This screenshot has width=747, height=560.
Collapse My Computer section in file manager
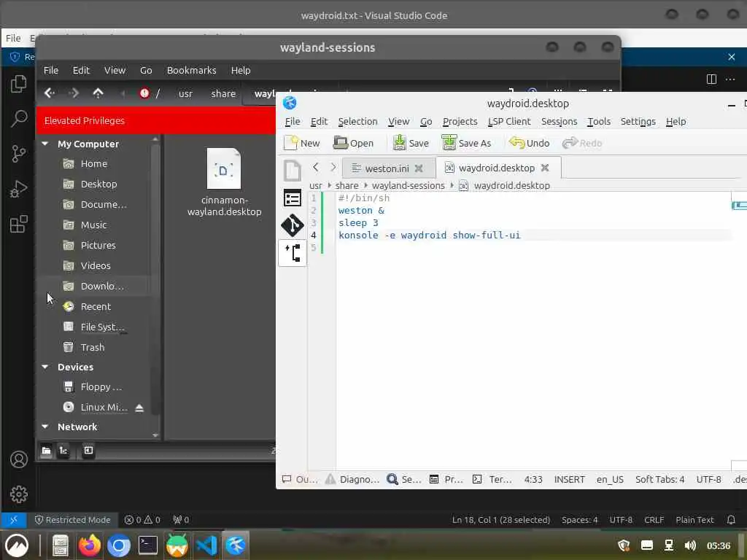[x=45, y=144]
